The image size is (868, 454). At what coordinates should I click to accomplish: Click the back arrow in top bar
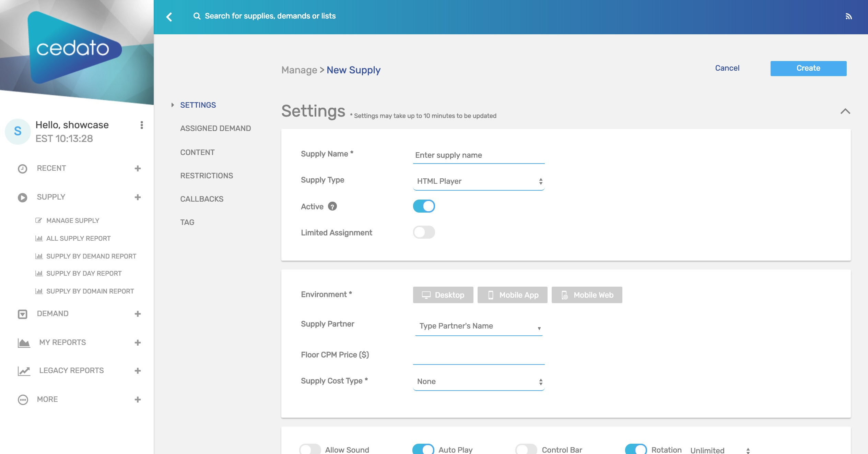click(x=169, y=16)
